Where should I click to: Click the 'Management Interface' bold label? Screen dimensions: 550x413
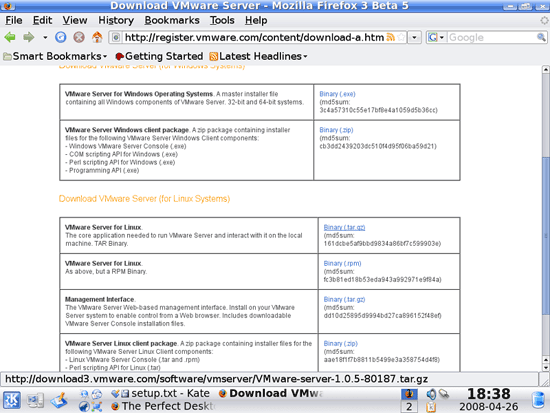100,299
